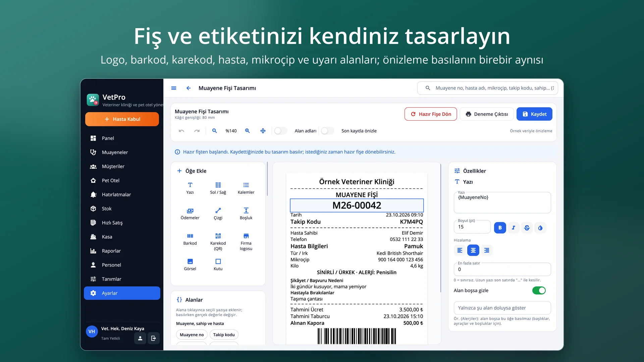Toggle the invert color text option
This screenshot has height=362, width=644.
(540, 228)
